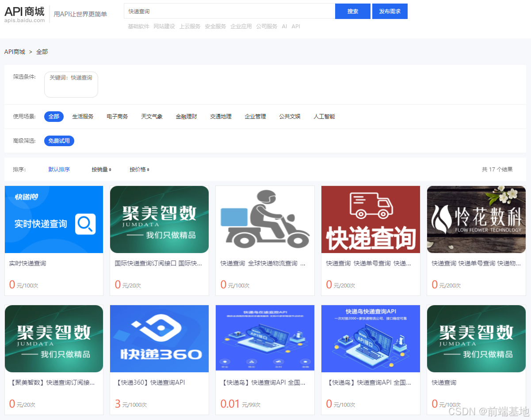Click the 发布需求 button

pos(390,11)
